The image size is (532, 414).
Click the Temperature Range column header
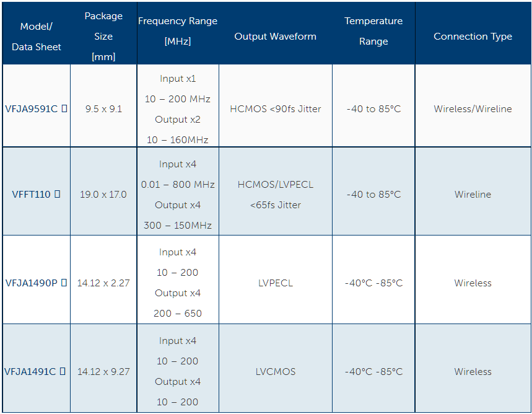(x=373, y=31)
